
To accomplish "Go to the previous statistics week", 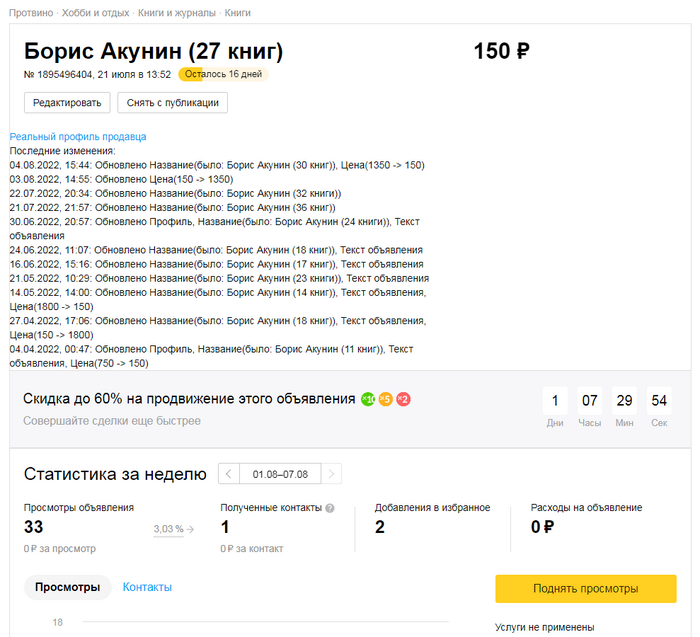I will tap(229, 474).
